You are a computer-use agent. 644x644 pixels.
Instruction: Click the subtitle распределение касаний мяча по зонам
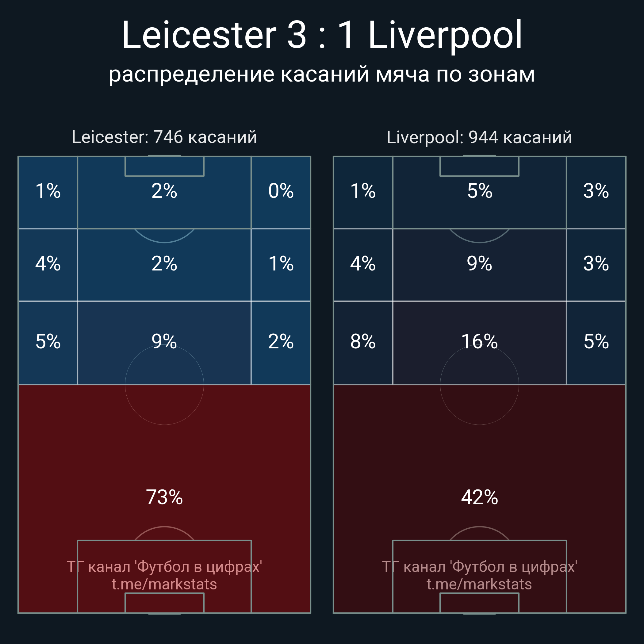tap(322, 74)
